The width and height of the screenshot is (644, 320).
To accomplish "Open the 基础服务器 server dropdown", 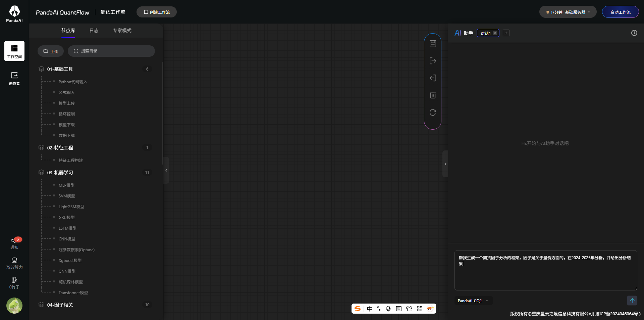I will click(568, 12).
